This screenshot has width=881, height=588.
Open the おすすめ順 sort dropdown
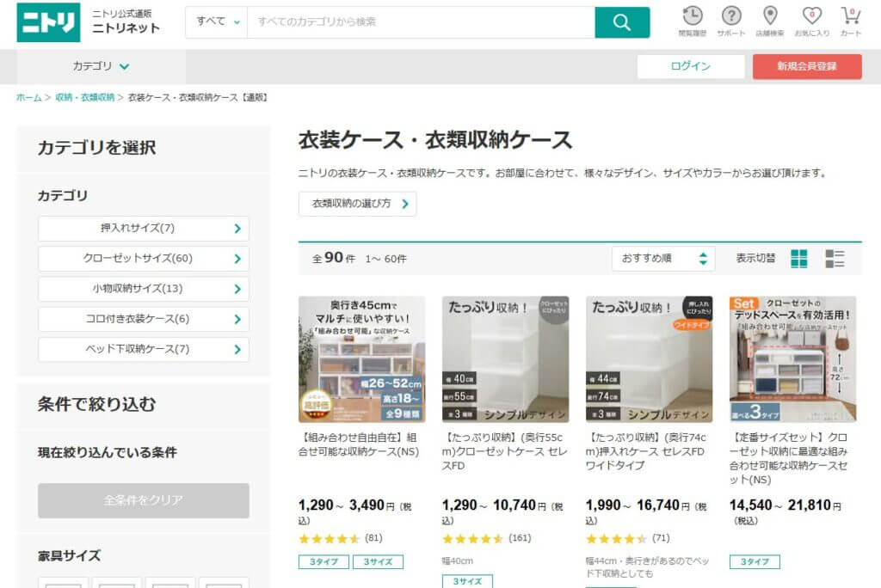pos(664,257)
